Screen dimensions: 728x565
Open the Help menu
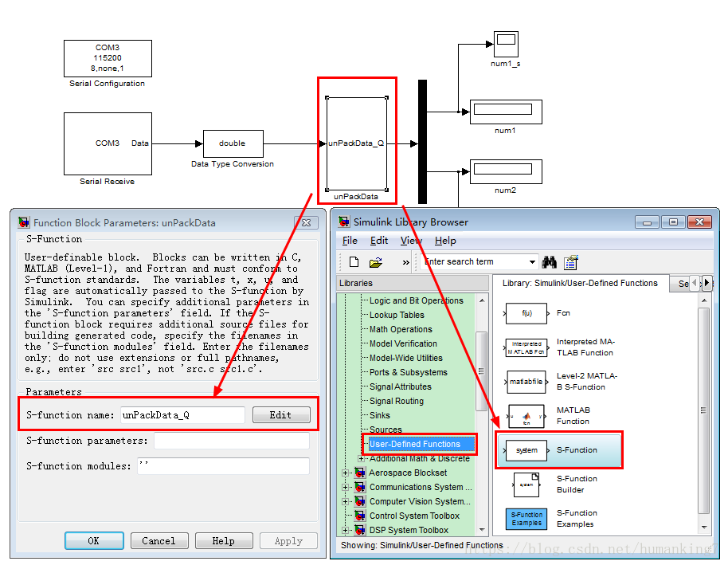445,241
